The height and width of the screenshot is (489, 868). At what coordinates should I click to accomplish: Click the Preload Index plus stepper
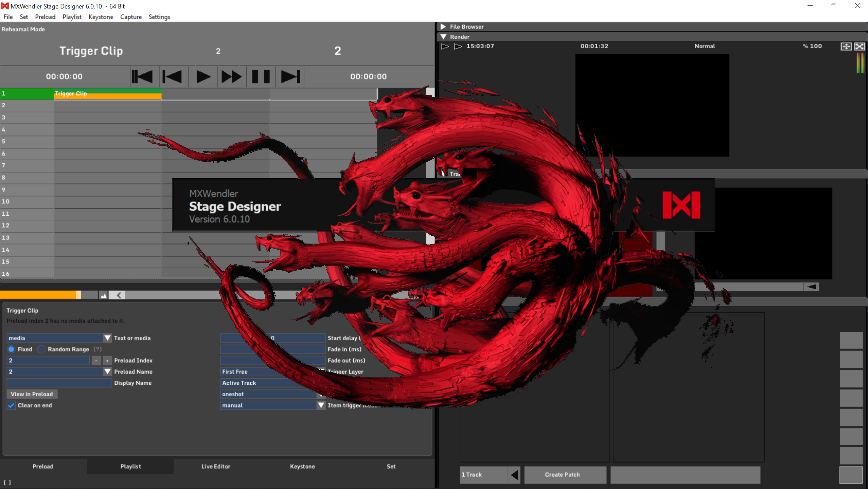(107, 360)
